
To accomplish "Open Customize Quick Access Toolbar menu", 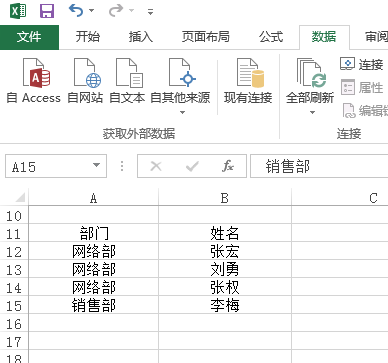I will point(150,12).
